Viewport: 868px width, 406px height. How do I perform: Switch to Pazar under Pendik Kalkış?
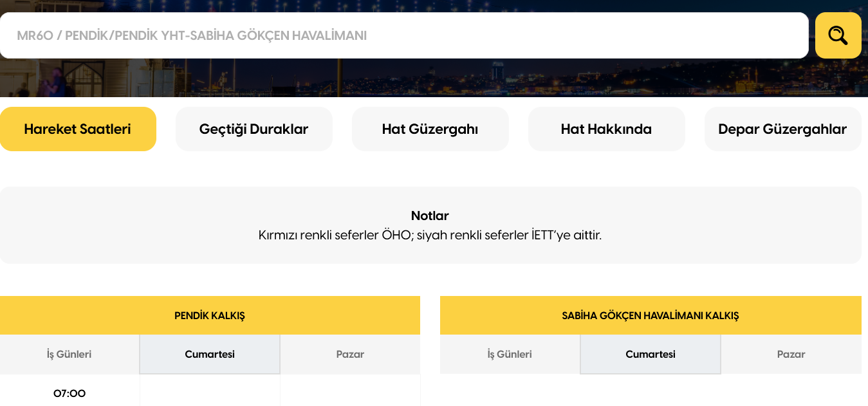click(350, 354)
